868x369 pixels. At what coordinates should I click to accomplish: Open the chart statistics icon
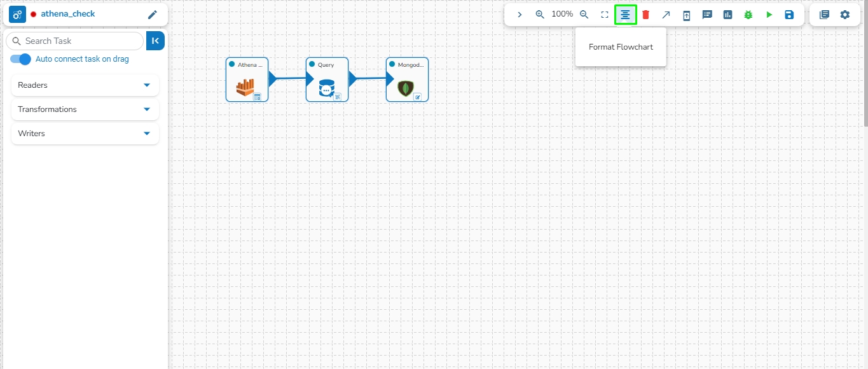click(727, 15)
